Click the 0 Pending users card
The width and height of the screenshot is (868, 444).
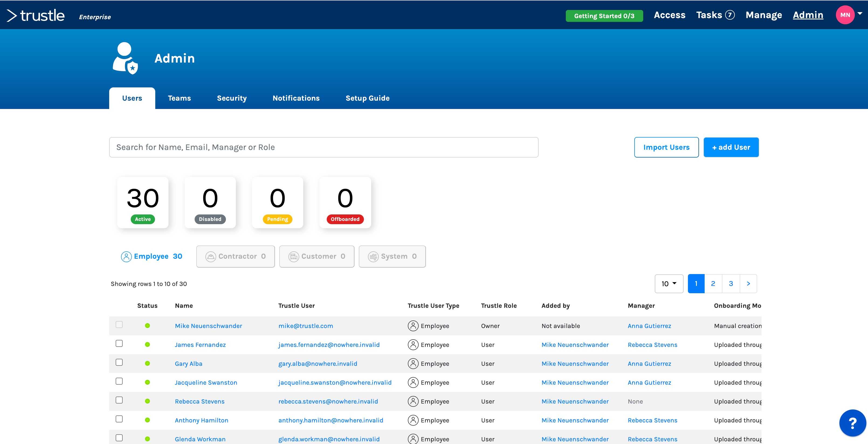(x=277, y=202)
